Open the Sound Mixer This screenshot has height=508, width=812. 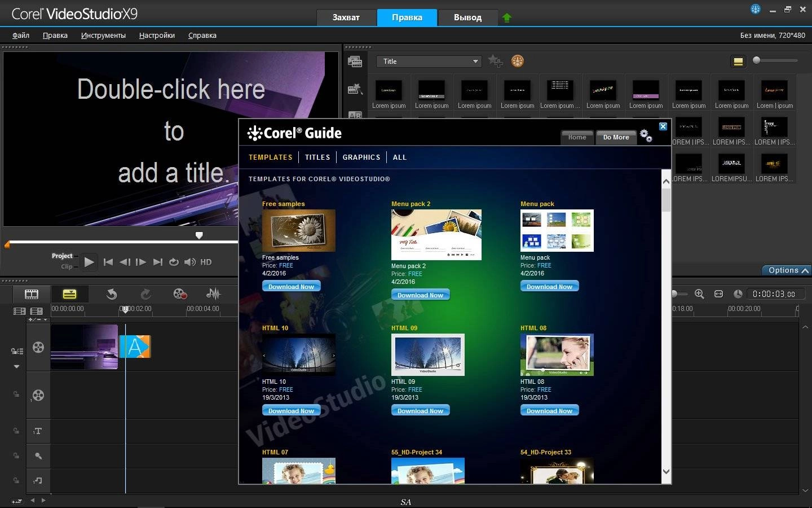click(x=213, y=294)
